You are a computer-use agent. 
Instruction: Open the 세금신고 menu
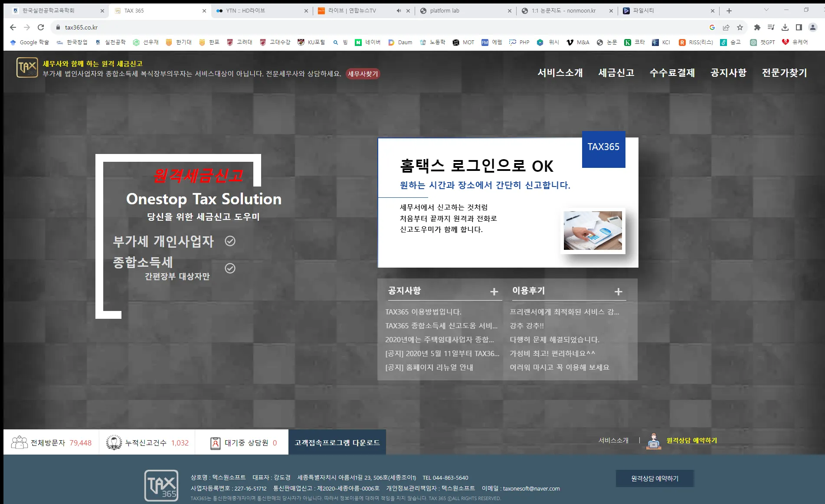pyautogui.click(x=616, y=73)
